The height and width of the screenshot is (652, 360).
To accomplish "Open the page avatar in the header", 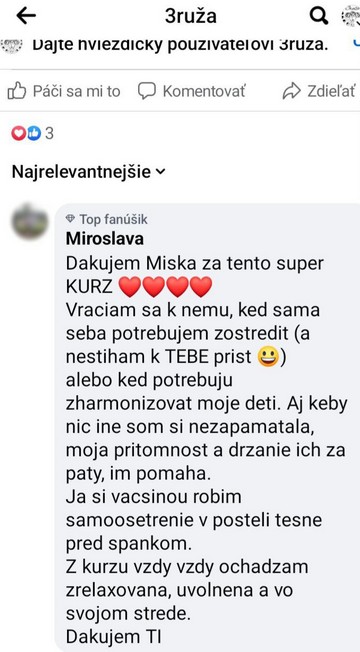I will [x=350, y=16].
